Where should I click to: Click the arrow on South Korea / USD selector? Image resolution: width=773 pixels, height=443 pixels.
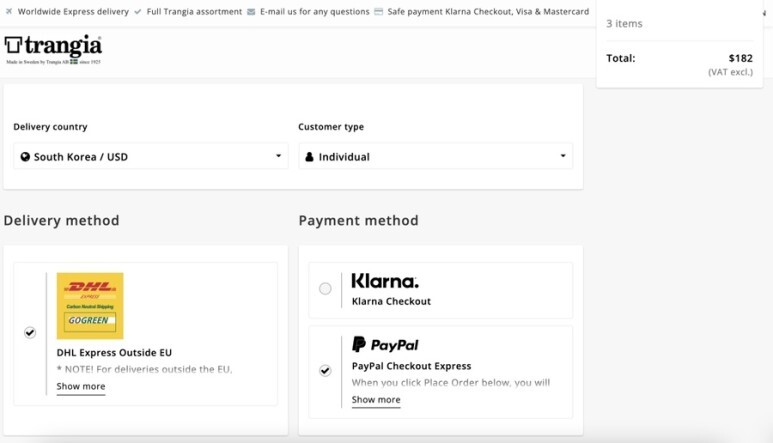[279, 156]
